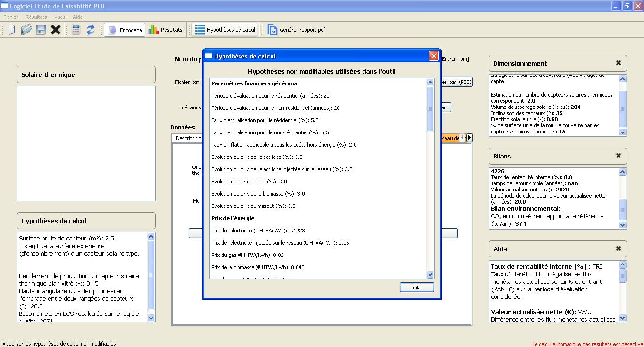Save the project with the floppy disk icon
Viewport: 644px width, 347px height.
(41, 30)
